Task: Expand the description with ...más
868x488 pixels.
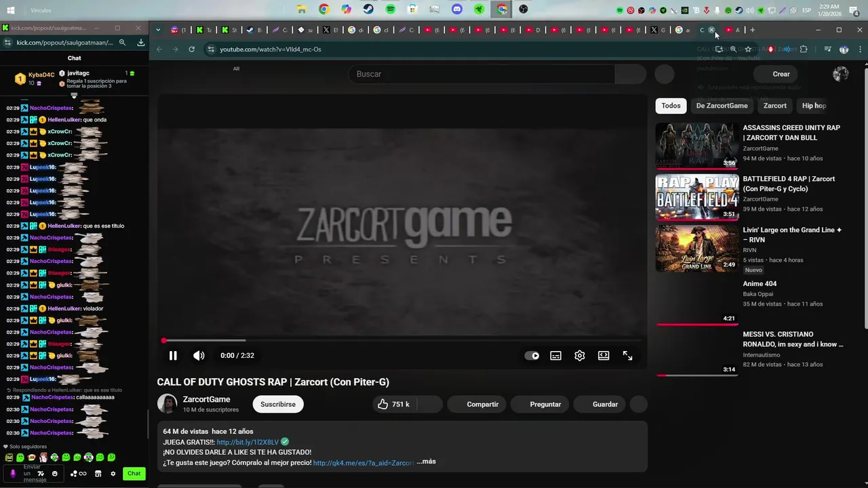Action: pos(426,462)
